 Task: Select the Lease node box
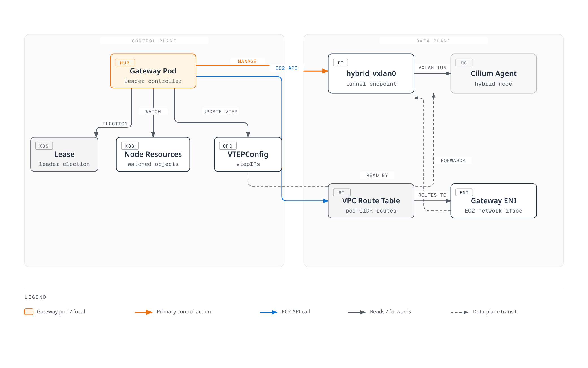(64, 154)
